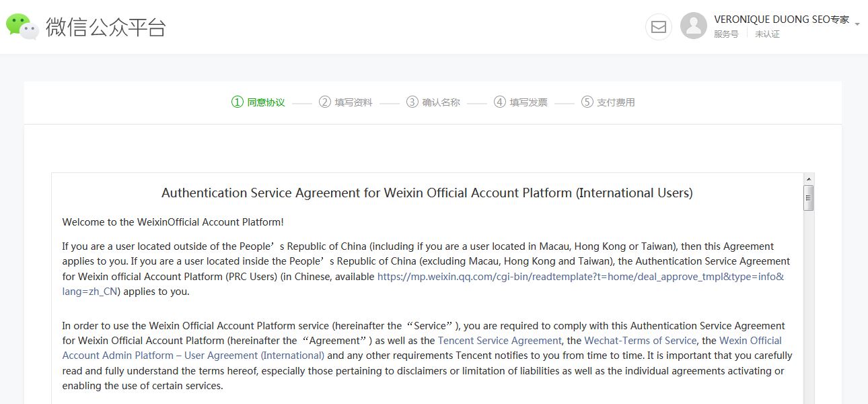Click the 未认证 verification status label
The height and width of the screenshot is (404, 868).
point(766,34)
